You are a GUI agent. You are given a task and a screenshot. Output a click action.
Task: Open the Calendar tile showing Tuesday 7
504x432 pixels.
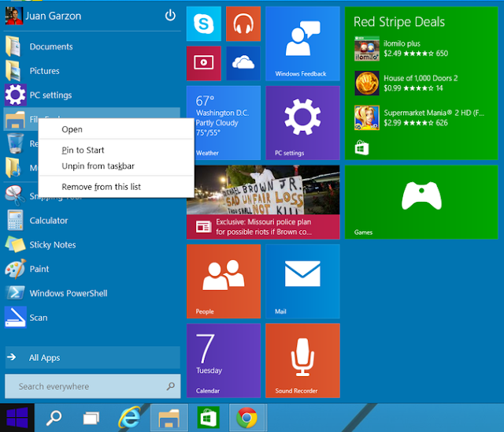224,360
